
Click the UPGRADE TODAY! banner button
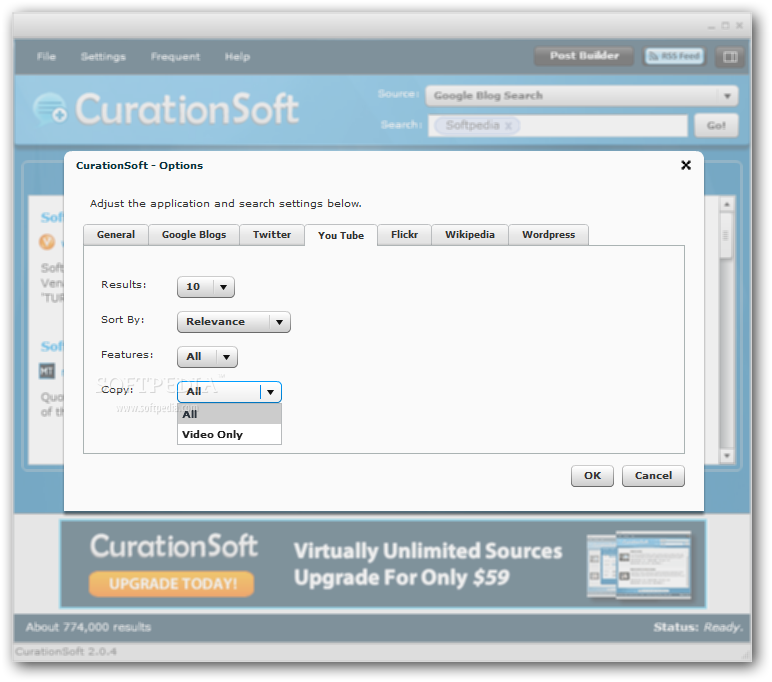[x=172, y=584]
